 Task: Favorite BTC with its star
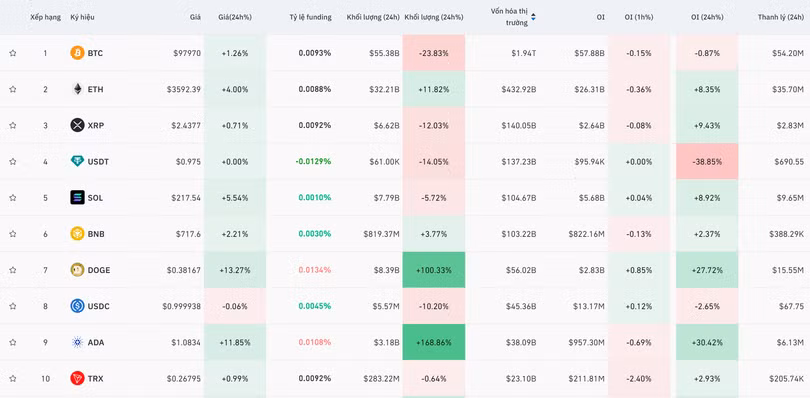click(x=13, y=53)
